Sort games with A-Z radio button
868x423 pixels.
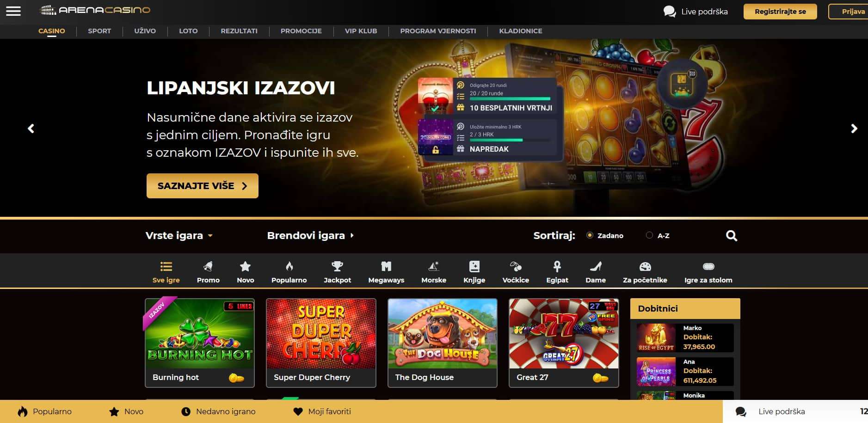pos(649,235)
